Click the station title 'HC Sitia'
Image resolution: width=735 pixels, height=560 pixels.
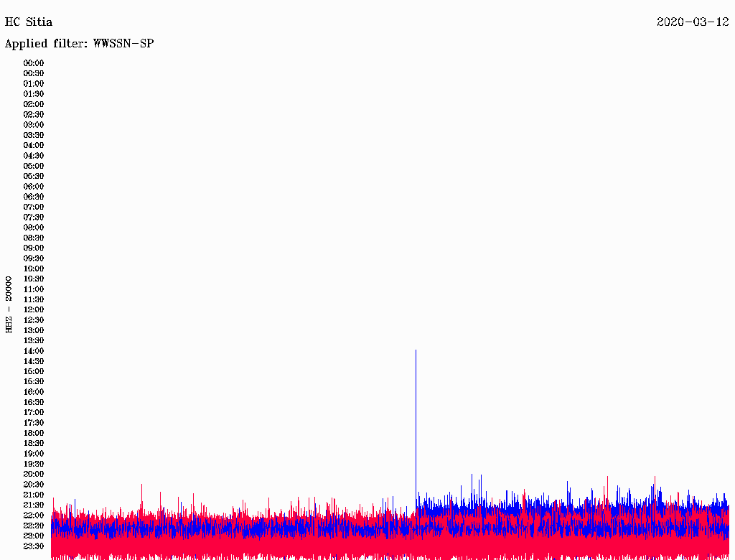(29, 22)
